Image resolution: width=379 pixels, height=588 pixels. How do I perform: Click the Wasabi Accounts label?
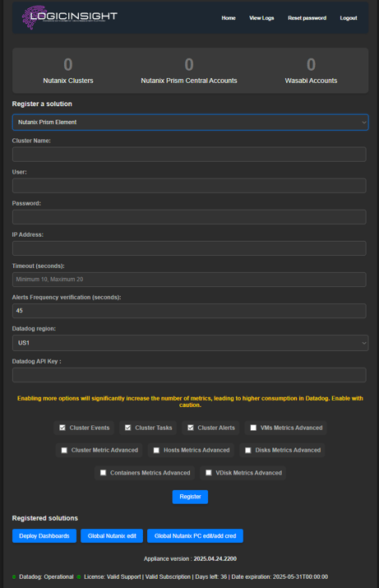[311, 81]
